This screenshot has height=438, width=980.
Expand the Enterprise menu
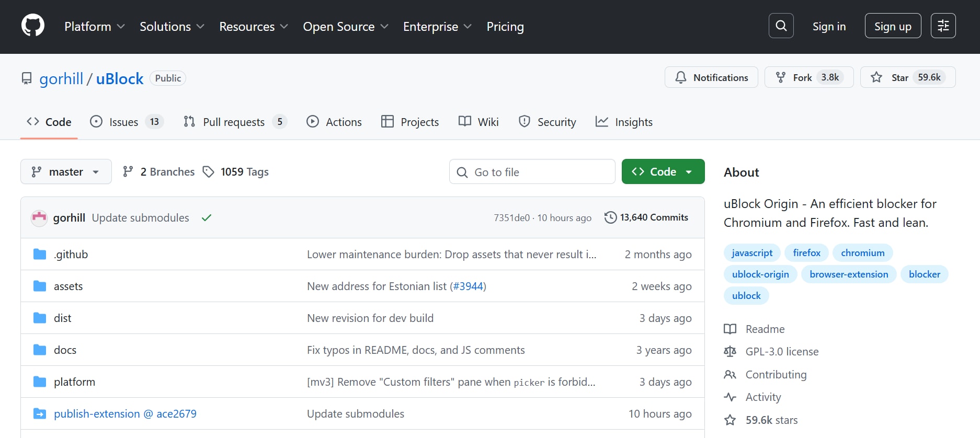437,26
